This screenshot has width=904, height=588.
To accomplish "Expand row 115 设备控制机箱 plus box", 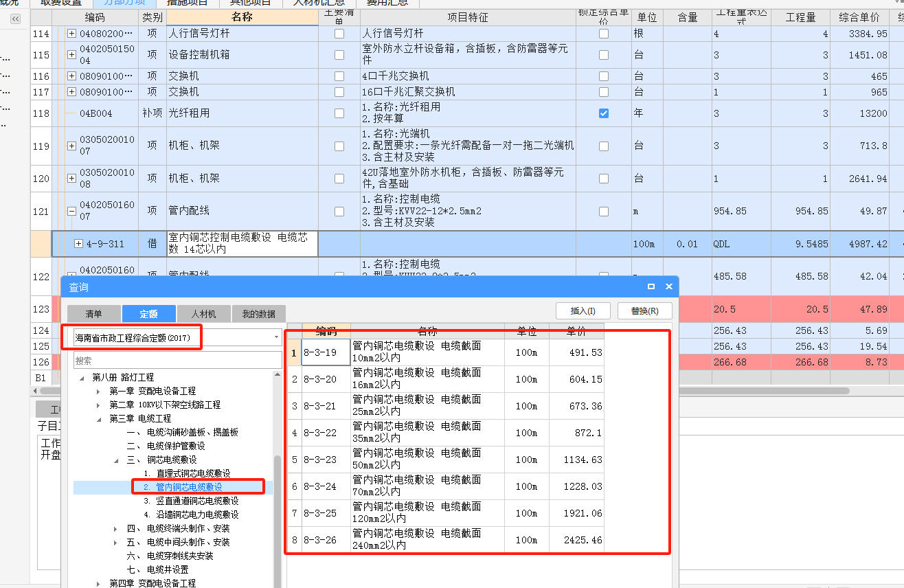I will (x=72, y=55).
